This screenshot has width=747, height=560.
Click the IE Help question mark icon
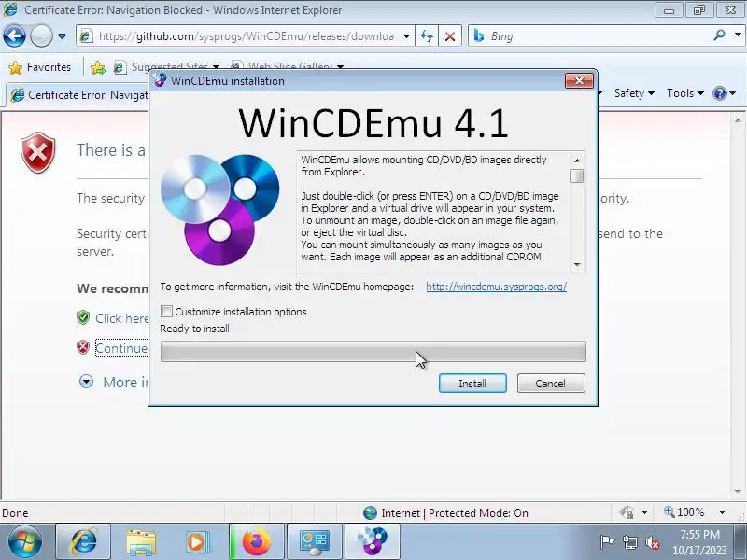[x=719, y=93]
